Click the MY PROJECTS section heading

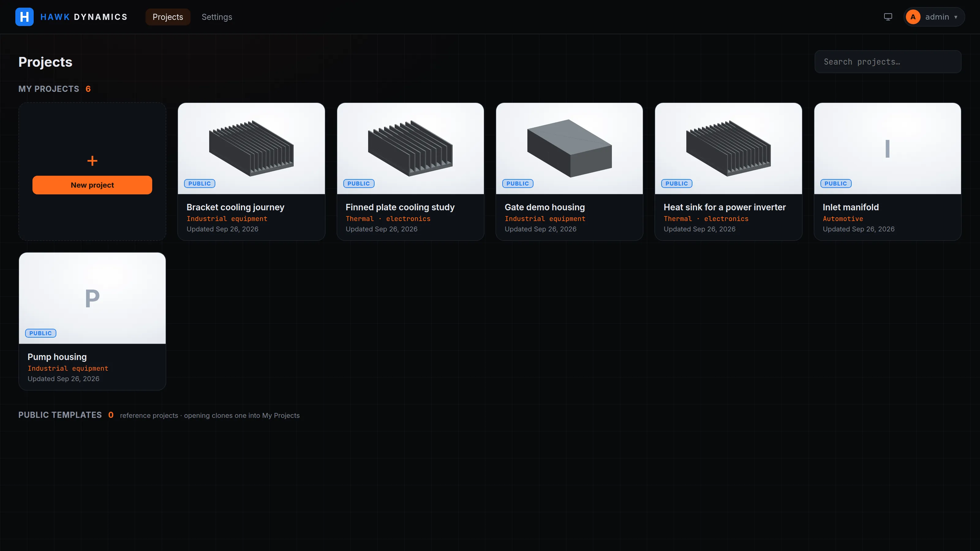pos(49,88)
